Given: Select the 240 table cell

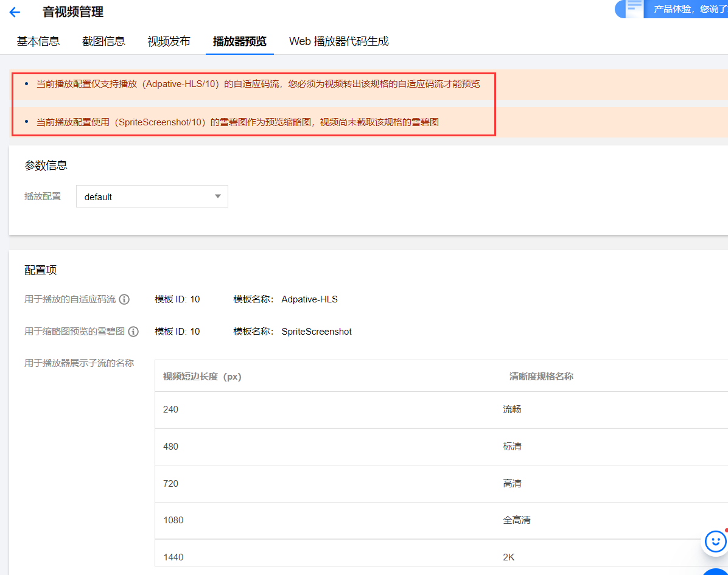Looking at the screenshot, I should click(x=171, y=409).
